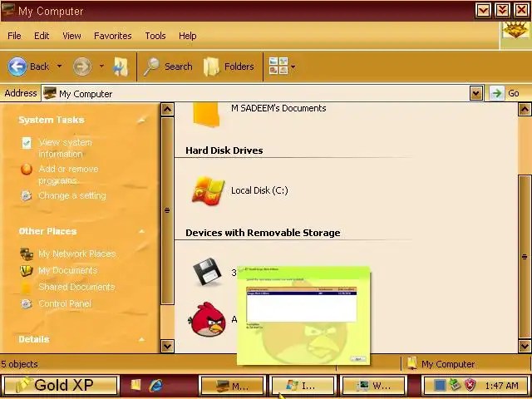Screen dimensions: 532x399
Task: Click the Control Panel sidebar icon
Action: point(27,303)
